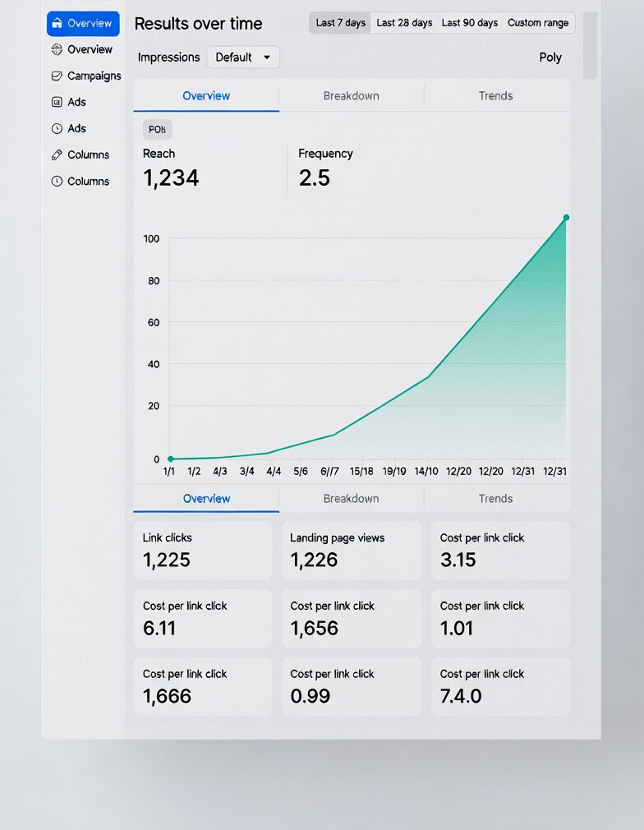
Task: Open the Custom range date picker
Action: [538, 23]
